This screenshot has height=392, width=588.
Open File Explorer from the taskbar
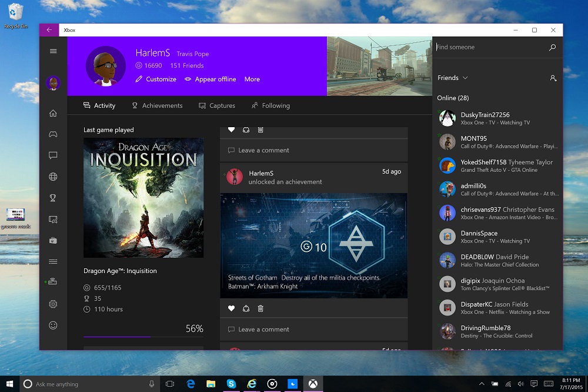[x=211, y=384]
